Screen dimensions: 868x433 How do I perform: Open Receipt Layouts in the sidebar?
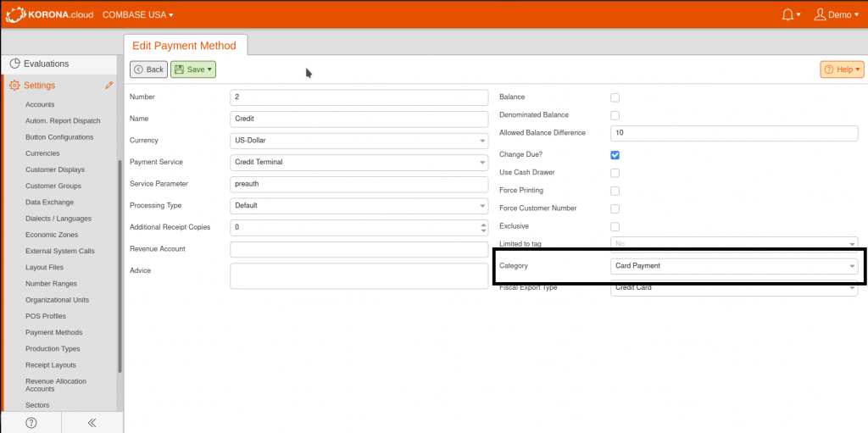coord(50,365)
